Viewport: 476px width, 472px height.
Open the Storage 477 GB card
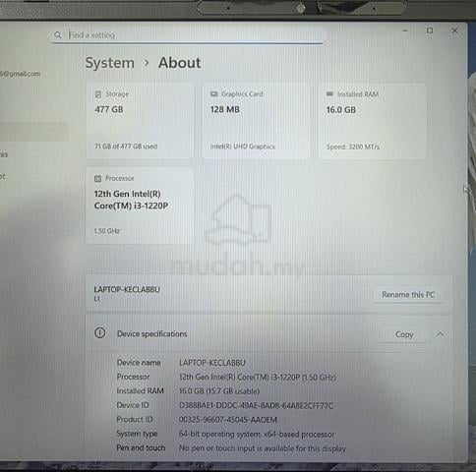[x=141, y=121]
